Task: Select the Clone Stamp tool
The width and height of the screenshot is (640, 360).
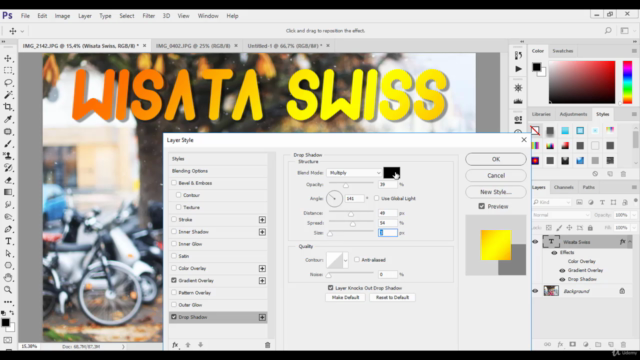Action: 8,156
